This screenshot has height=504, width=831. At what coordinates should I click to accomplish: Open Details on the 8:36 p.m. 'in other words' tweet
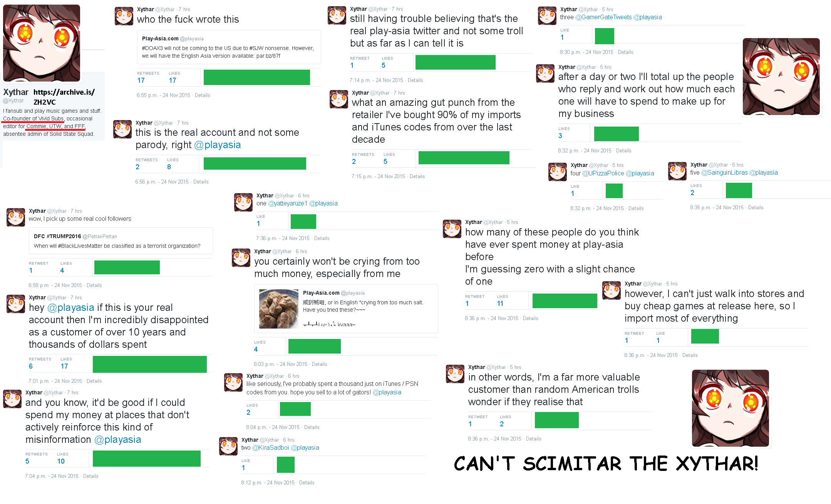534,439
